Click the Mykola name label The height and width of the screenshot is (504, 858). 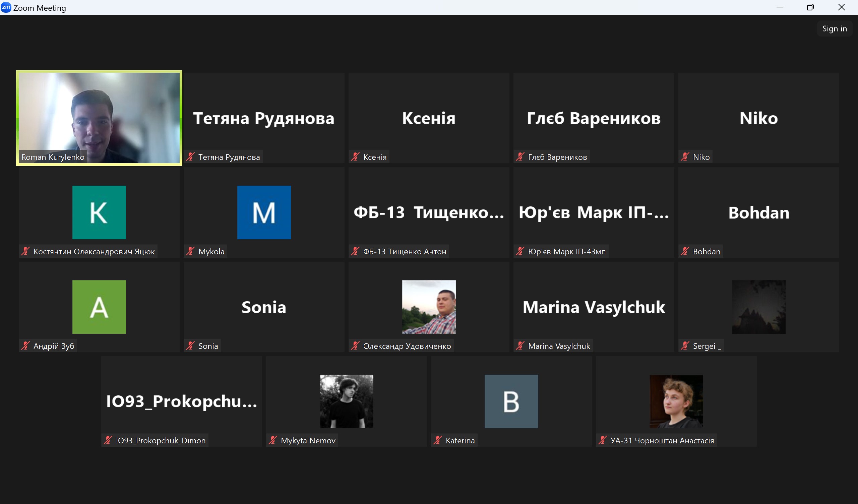[x=211, y=251]
